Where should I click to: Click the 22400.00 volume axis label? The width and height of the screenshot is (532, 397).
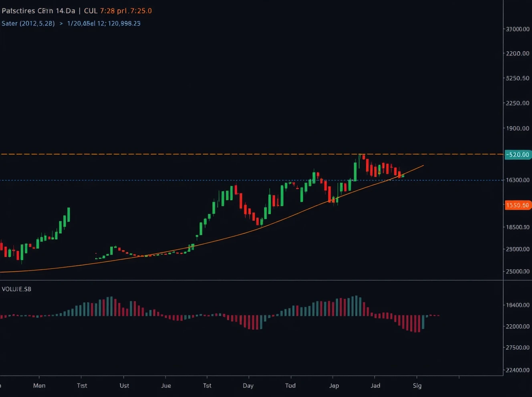point(518,370)
